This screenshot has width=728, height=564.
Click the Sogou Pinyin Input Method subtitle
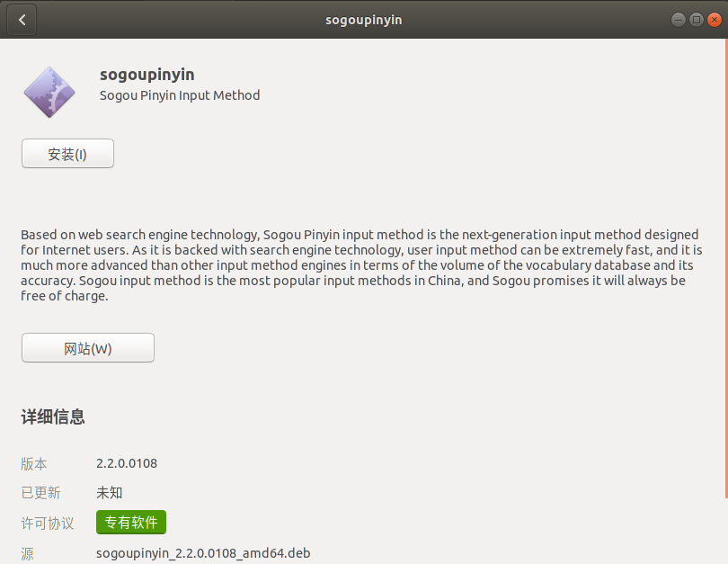180,95
